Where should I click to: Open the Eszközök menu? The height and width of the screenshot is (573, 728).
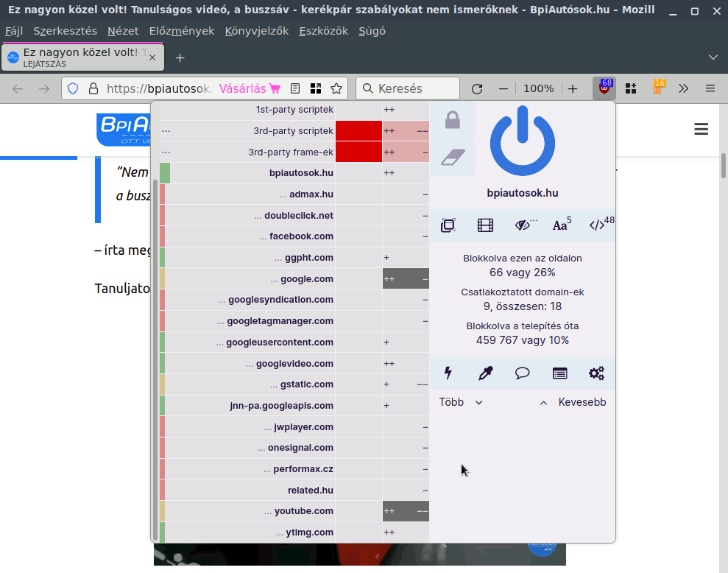324,31
